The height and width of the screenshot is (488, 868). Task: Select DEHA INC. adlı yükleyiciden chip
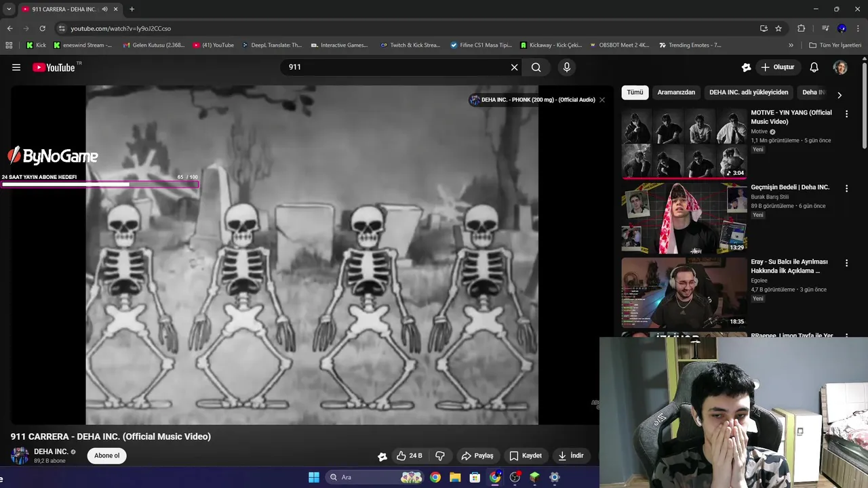[x=749, y=92]
